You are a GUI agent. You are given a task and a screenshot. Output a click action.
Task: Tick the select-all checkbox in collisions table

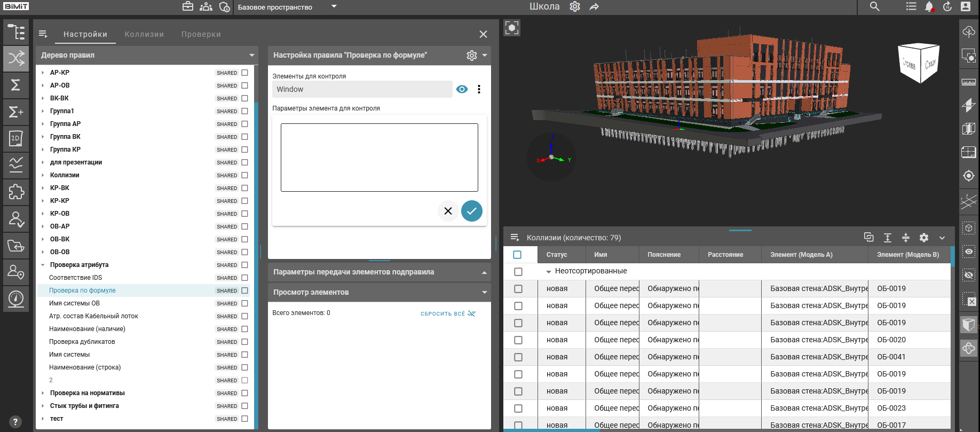[x=517, y=255]
